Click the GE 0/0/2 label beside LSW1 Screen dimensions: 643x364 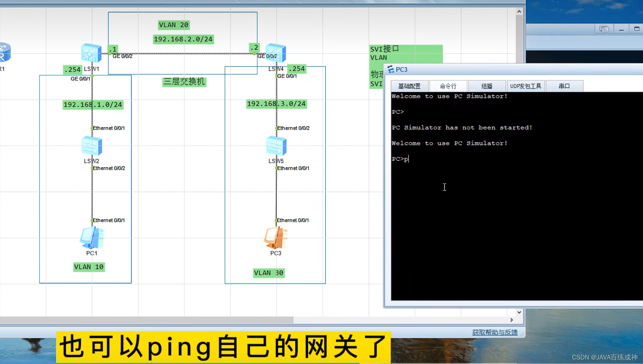point(122,56)
